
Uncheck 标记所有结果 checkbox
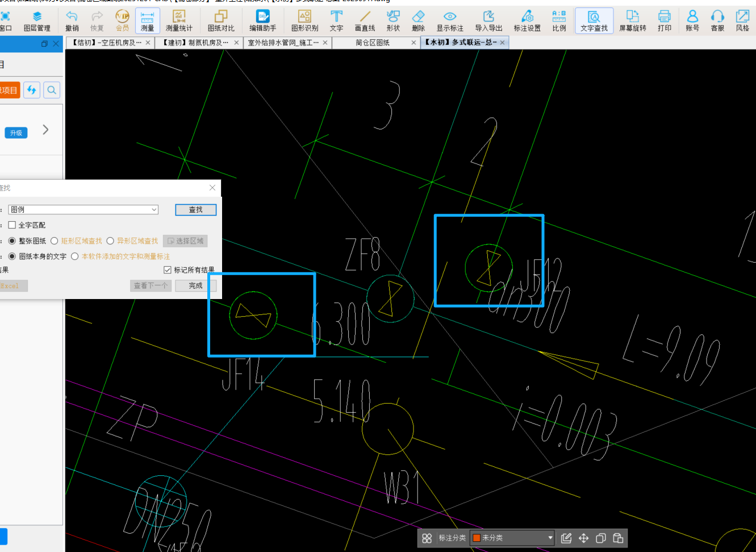pos(168,270)
